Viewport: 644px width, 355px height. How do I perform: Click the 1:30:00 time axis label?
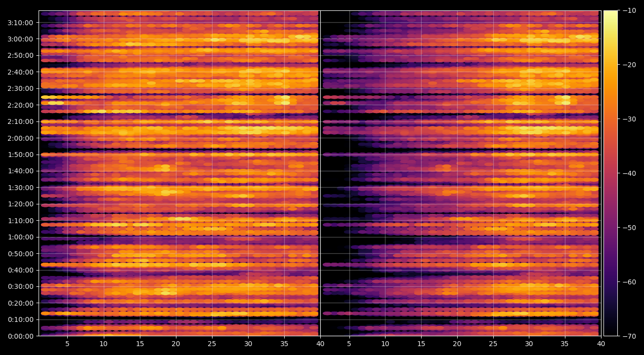[20, 187]
